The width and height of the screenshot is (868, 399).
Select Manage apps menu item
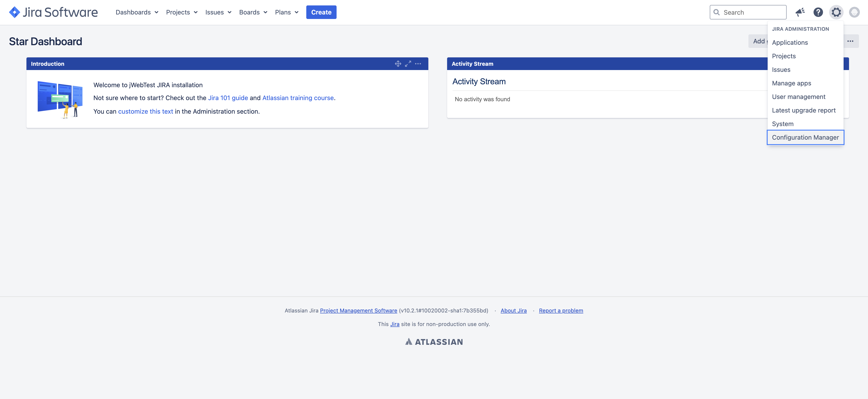pyautogui.click(x=805, y=83)
